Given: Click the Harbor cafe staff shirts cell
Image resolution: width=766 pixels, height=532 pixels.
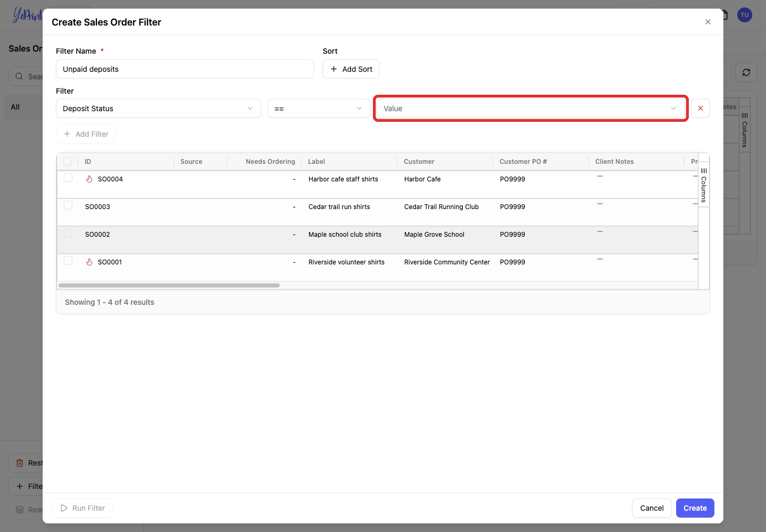Looking at the screenshot, I should click(343, 179).
